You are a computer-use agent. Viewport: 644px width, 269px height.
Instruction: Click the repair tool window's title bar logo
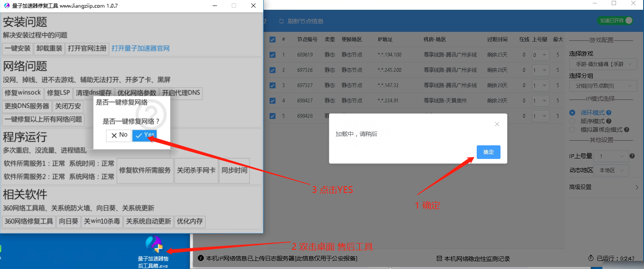point(6,6)
